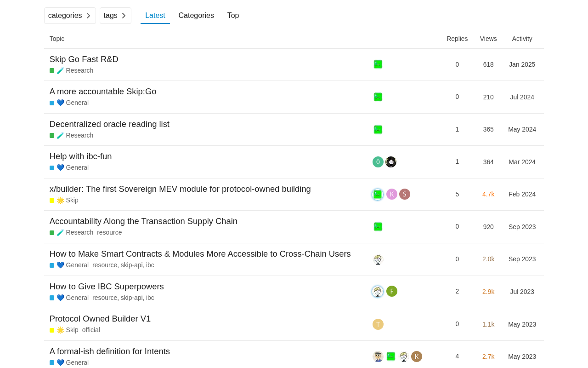The height and width of the screenshot is (368, 588).
Task: Open 'Accountability Along the Transaction Supply Chain'
Action: click(143, 221)
